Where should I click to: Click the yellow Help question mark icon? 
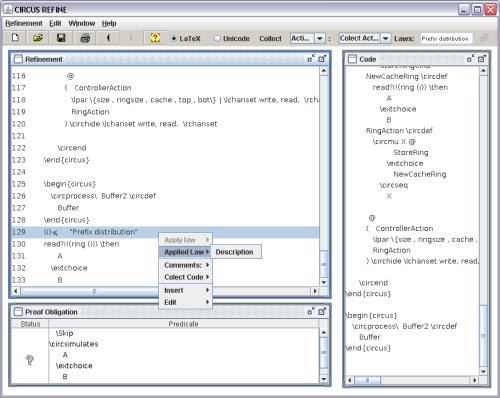click(x=155, y=38)
